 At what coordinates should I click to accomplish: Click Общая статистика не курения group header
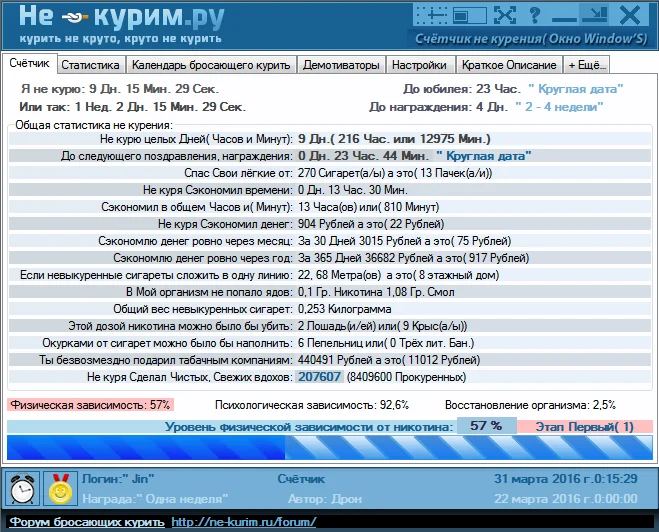(93, 125)
